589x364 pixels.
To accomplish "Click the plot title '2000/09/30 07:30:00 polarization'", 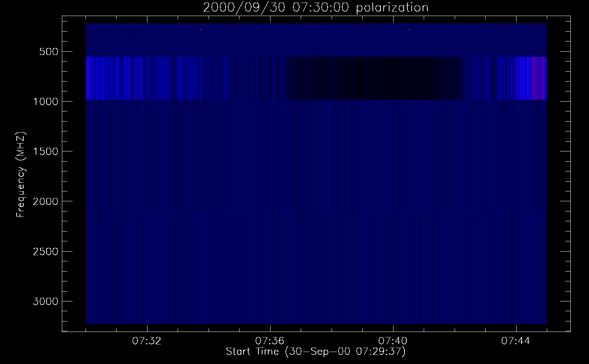I will point(316,8).
